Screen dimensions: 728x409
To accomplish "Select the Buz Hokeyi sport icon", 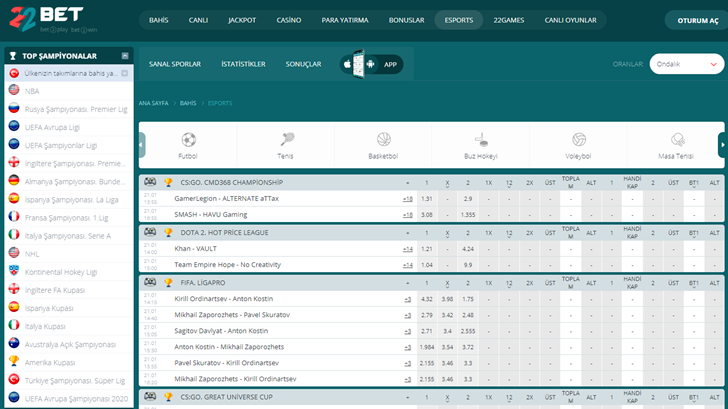I will pos(481,139).
